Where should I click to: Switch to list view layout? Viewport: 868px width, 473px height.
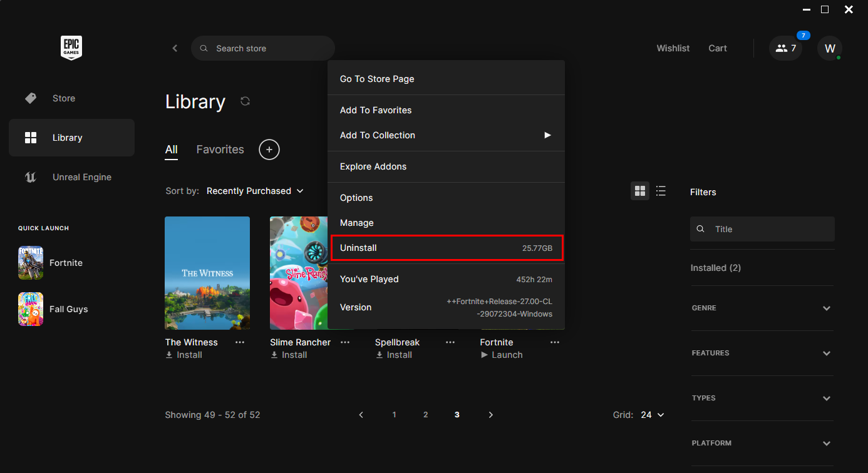(661, 191)
